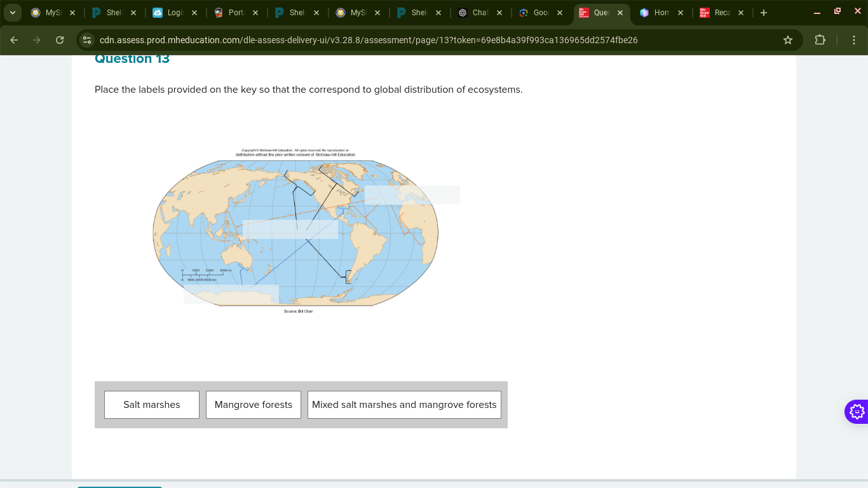Switch to the Port tab
The image size is (868, 488).
point(237,13)
